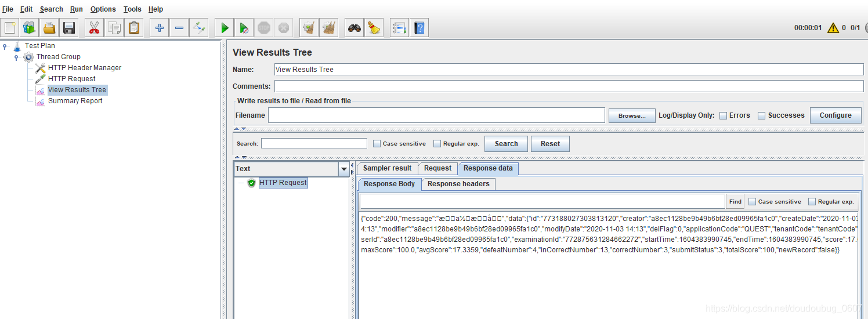Screen dimensions: 868x319
Task: Click the Comments input field
Action: tap(569, 86)
